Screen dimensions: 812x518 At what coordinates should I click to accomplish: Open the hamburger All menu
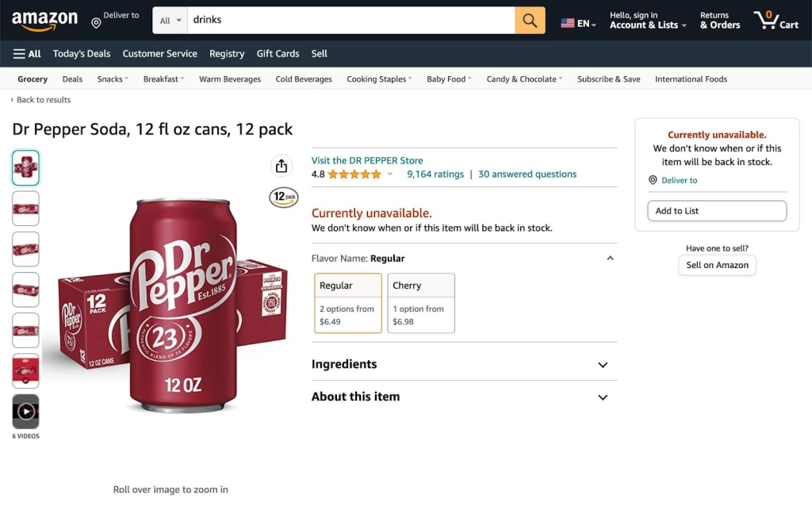(27, 54)
